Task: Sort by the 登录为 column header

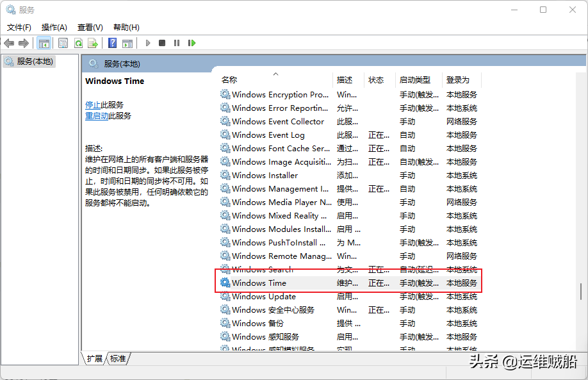Action: click(462, 79)
